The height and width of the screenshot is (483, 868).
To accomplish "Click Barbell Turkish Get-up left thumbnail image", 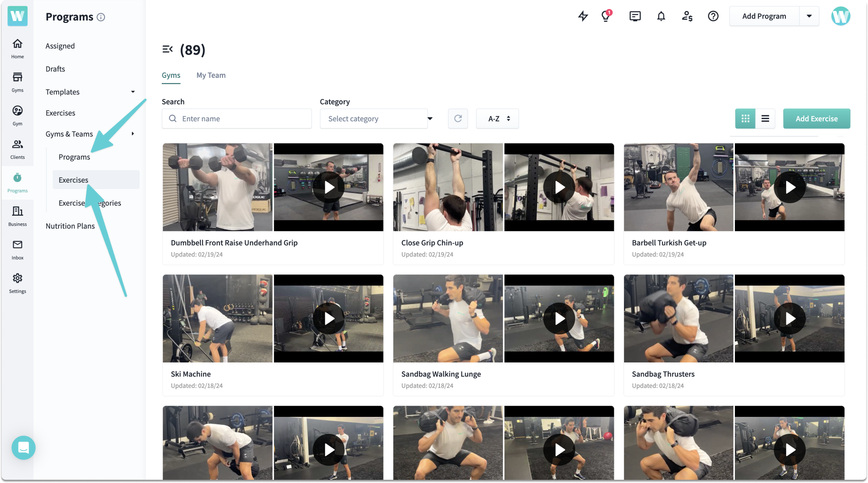I will [x=679, y=187].
